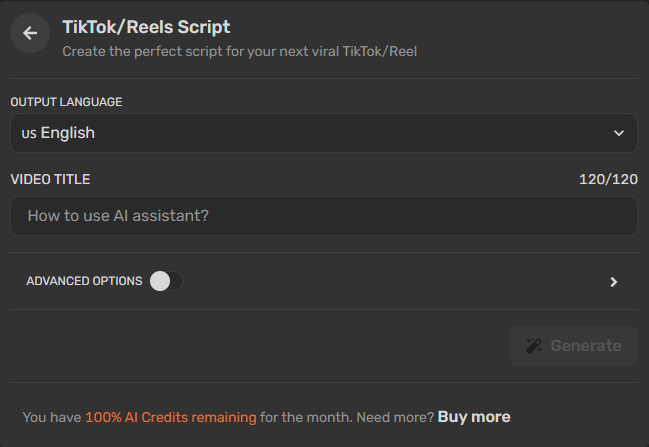Click the "Need more?" text near credits
This screenshot has width=649, height=447.
coord(395,417)
